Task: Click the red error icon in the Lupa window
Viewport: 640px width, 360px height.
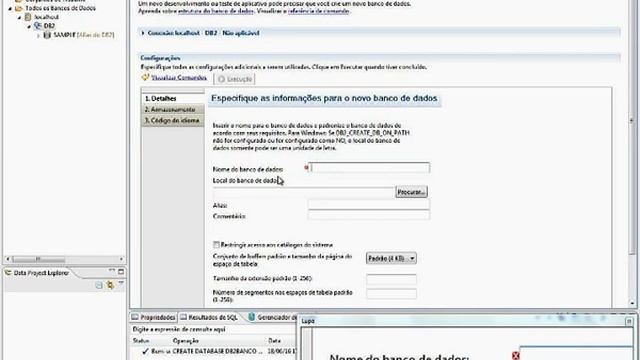Action: click(516, 356)
